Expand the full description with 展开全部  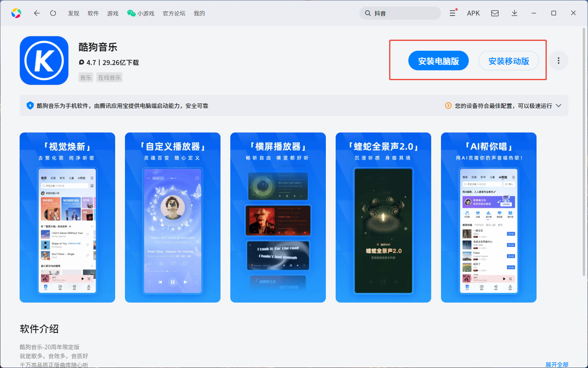pos(557,364)
